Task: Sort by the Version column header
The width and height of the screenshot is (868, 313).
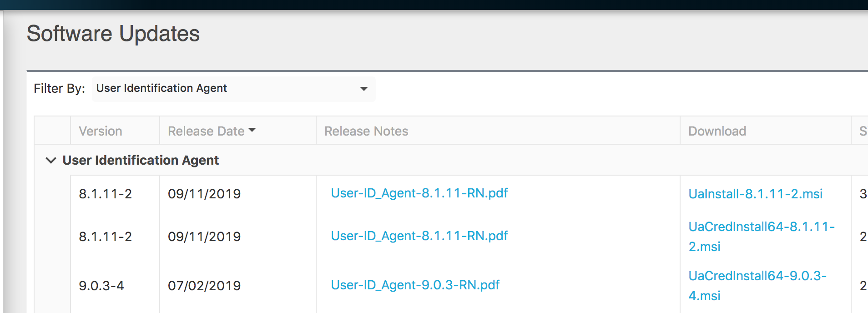Action: (101, 131)
